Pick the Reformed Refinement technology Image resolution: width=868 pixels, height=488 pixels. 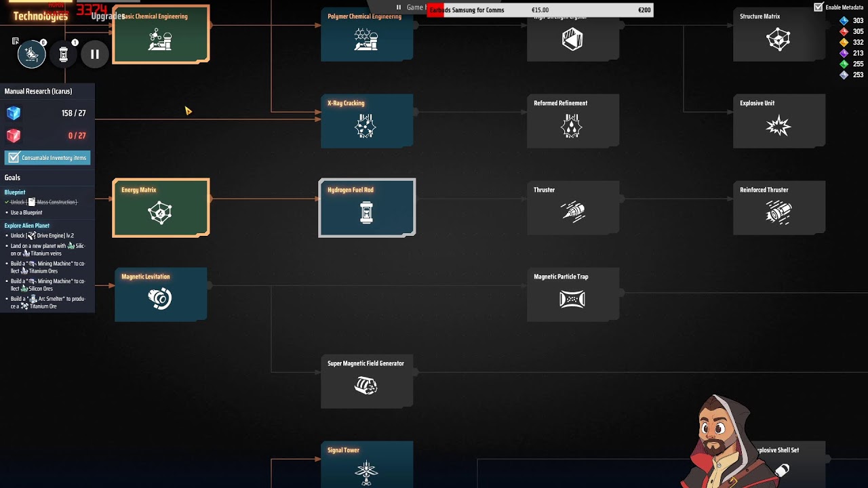[x=573, y=121]
